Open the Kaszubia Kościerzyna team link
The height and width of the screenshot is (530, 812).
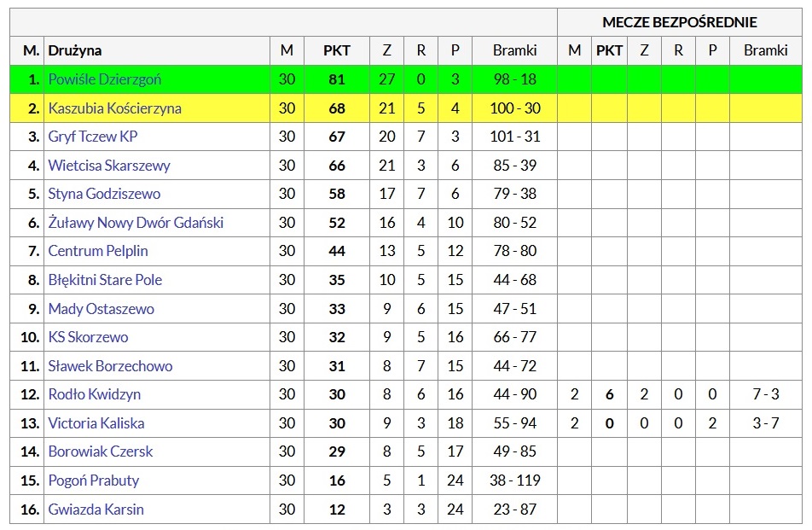click(x=114, y=108)
